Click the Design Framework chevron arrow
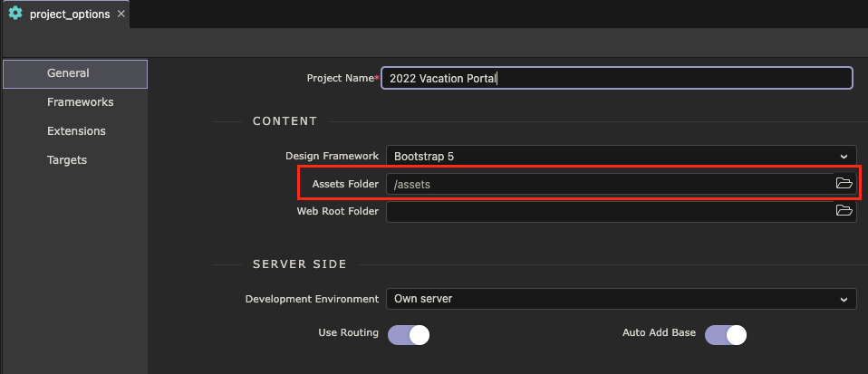Viewport: 868px width, 374px height. [844, 157]
